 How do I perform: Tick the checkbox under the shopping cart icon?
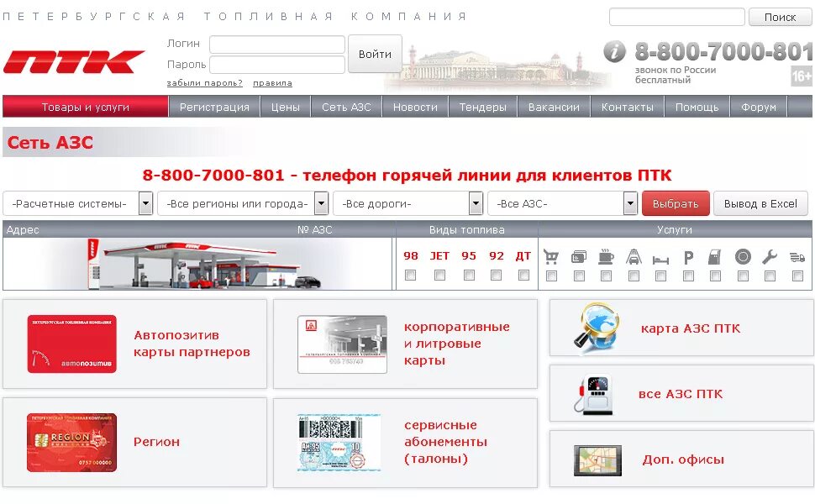tap(551, 276)
